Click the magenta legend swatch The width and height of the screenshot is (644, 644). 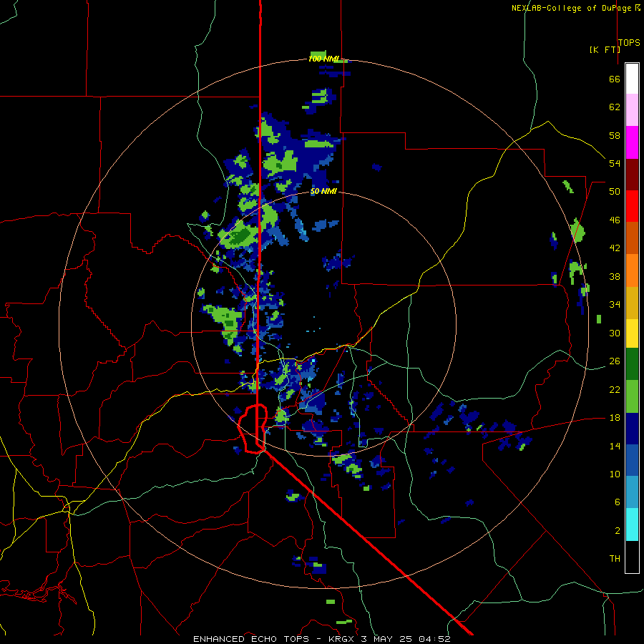632,142
